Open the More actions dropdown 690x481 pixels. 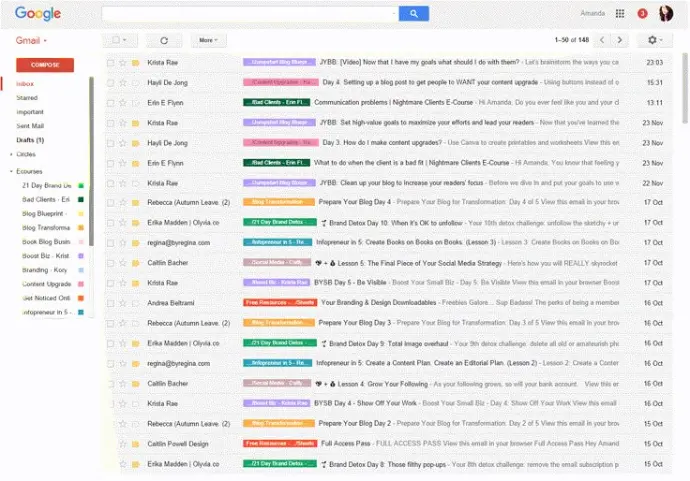coord(208,40)
